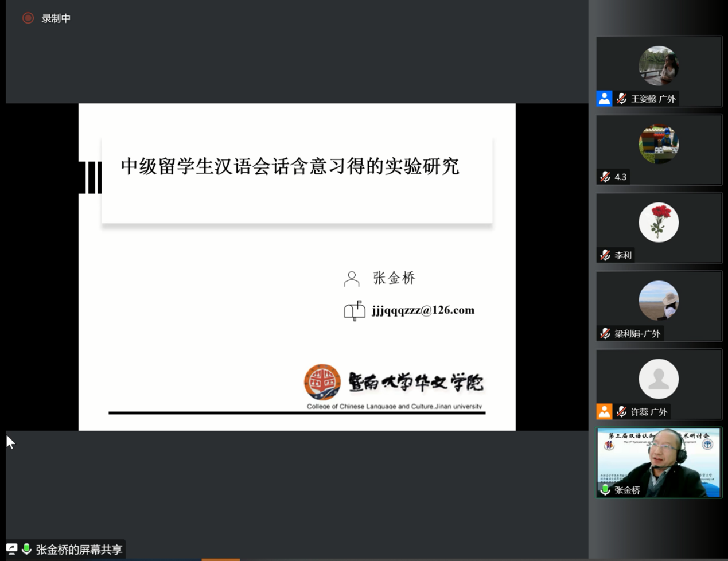The width and height of the screenshot is (728, 561).
Task: Click the muted mic icon beside 许蕊 广外
Action: 622,411
